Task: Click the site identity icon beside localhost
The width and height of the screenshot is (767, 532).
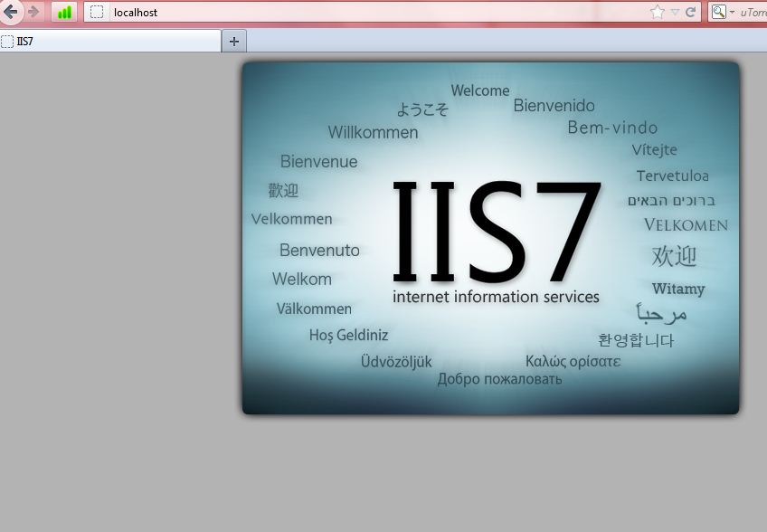Action: coord(97,13)
